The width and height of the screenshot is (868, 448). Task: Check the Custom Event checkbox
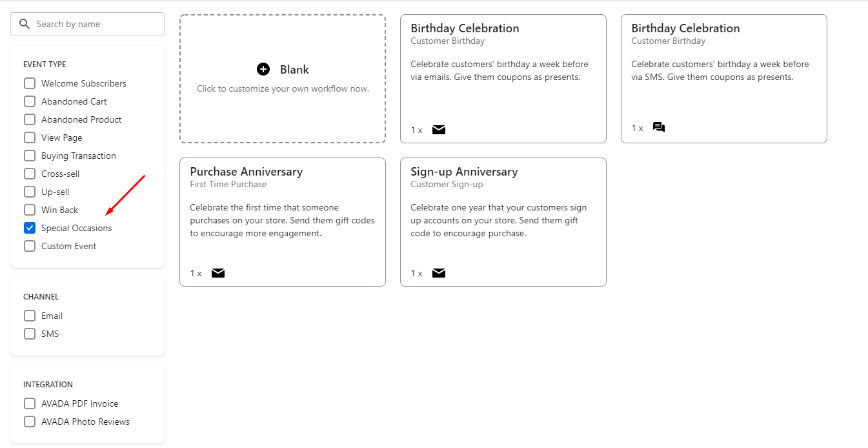coord(30,246)
